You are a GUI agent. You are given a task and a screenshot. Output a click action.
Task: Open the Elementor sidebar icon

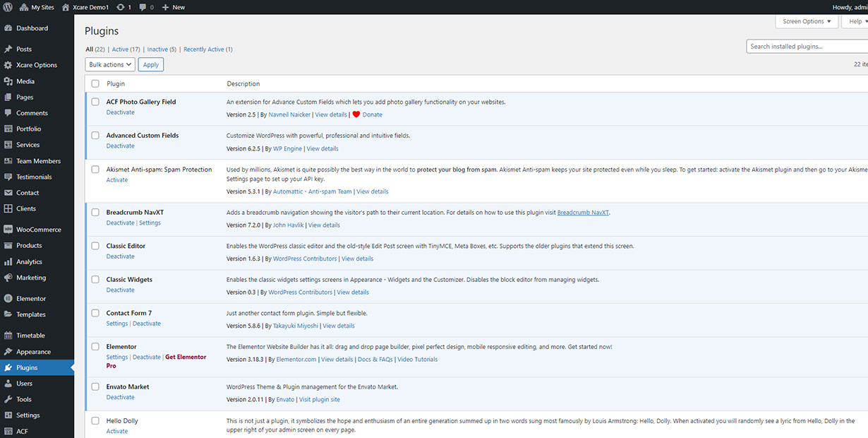8,299
